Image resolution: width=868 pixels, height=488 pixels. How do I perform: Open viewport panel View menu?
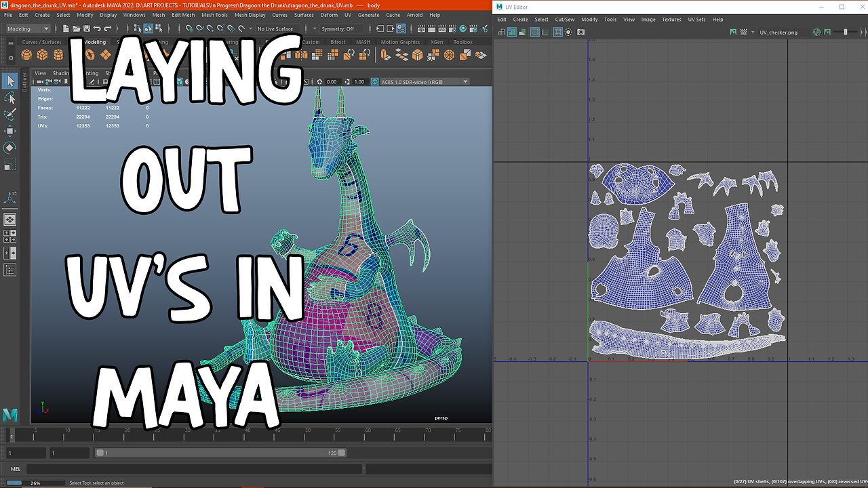coord(41,73)
